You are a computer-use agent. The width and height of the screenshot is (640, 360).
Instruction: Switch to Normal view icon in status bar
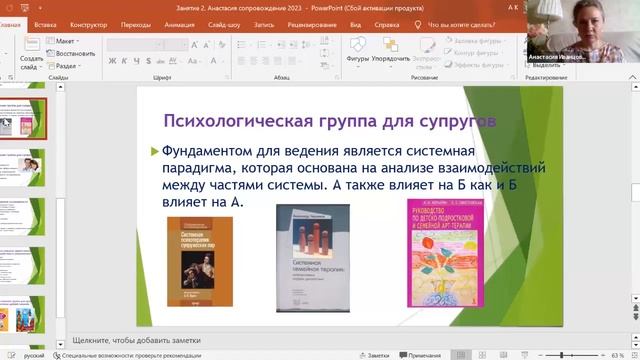coord(461,355)
